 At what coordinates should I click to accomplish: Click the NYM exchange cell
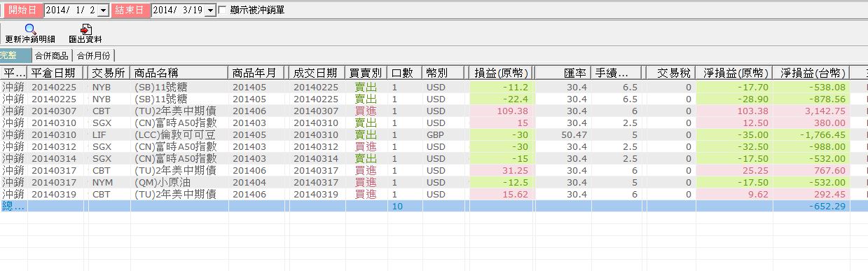109,181
